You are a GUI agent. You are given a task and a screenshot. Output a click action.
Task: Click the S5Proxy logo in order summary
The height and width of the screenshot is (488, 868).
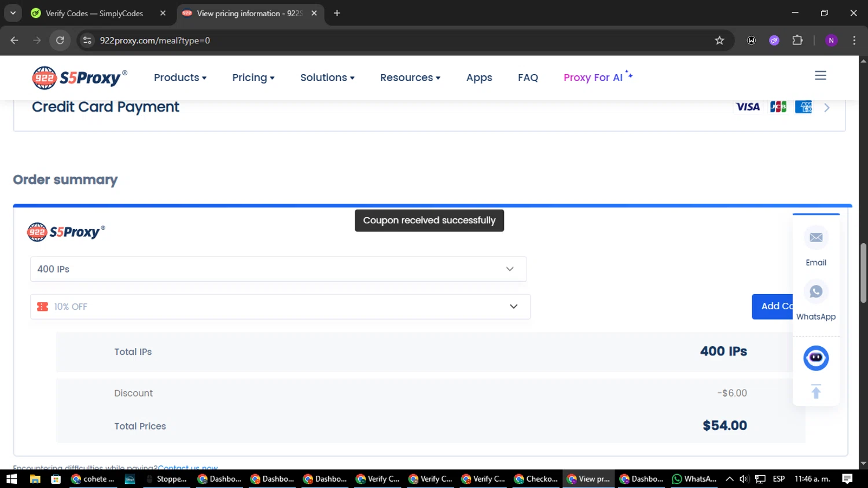coord(66,232)
